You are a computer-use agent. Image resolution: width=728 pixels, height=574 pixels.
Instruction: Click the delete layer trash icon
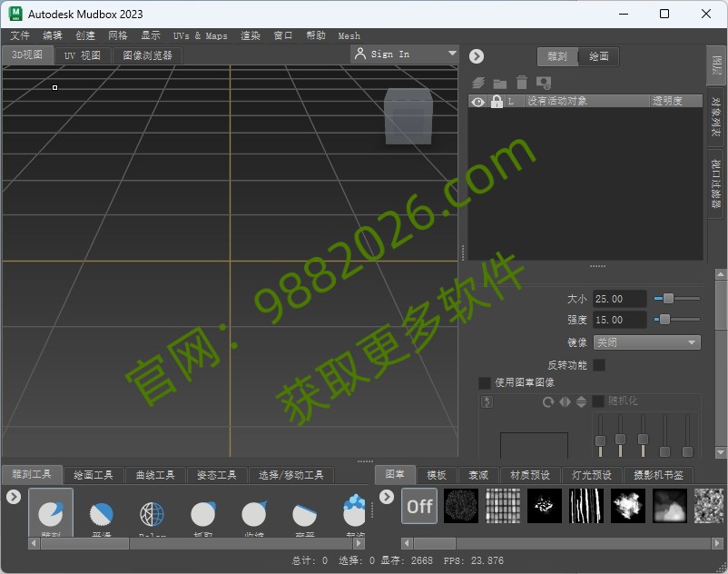pos(522,83)
